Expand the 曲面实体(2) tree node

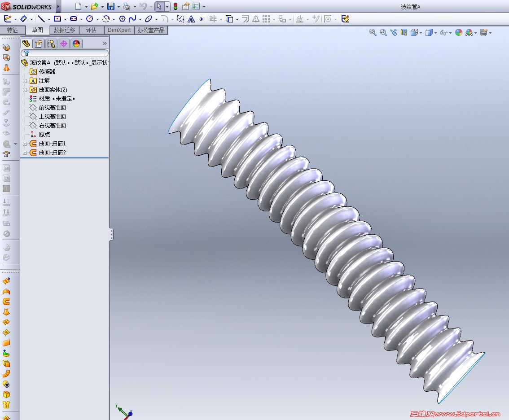coord(25,90)
